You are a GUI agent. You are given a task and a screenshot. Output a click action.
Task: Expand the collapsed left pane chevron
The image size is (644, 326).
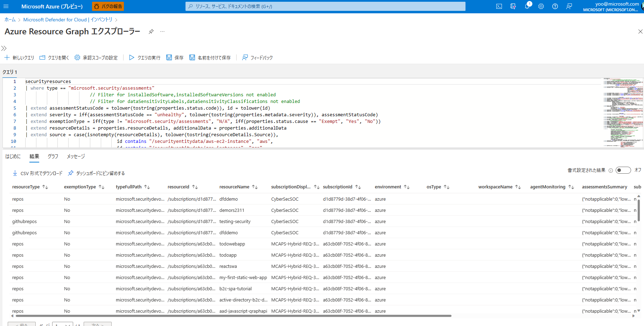pyautogui.click(x=4, y=48)
